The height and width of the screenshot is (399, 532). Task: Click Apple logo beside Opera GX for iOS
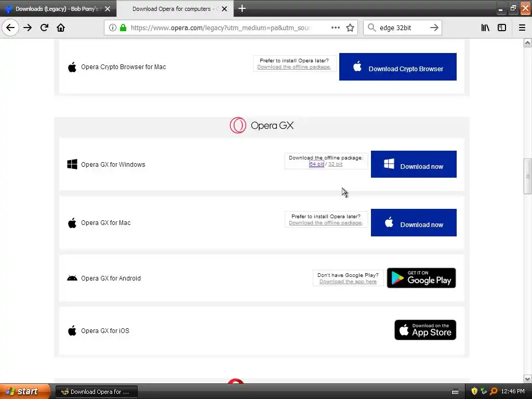pos(72,330)
